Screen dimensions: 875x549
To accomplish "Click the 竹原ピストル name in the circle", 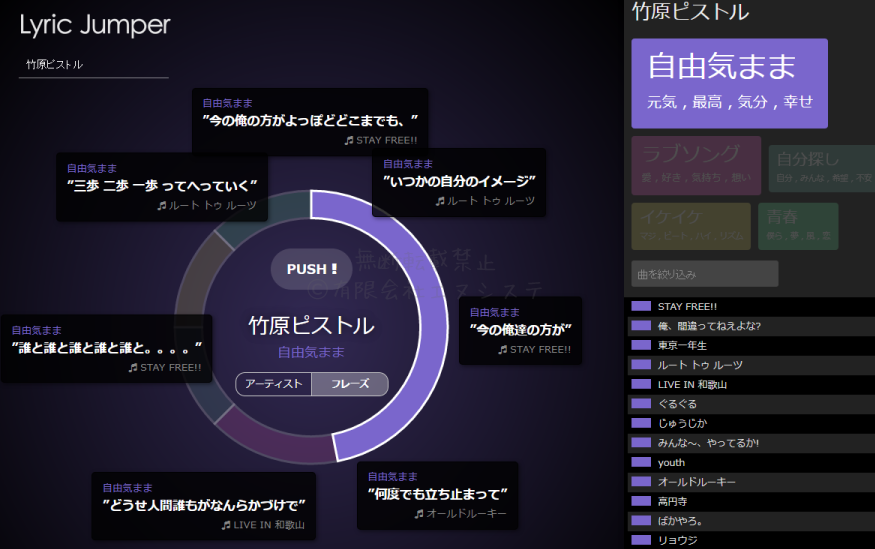I will pos(311,326).
